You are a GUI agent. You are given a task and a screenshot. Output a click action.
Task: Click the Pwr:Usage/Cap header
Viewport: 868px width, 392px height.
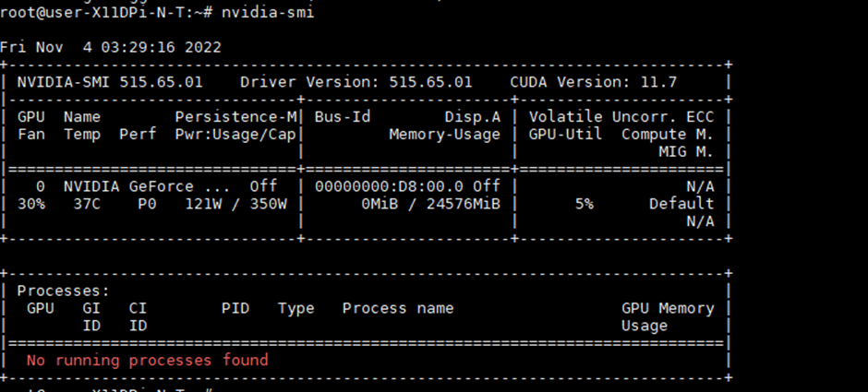[235, 135]
